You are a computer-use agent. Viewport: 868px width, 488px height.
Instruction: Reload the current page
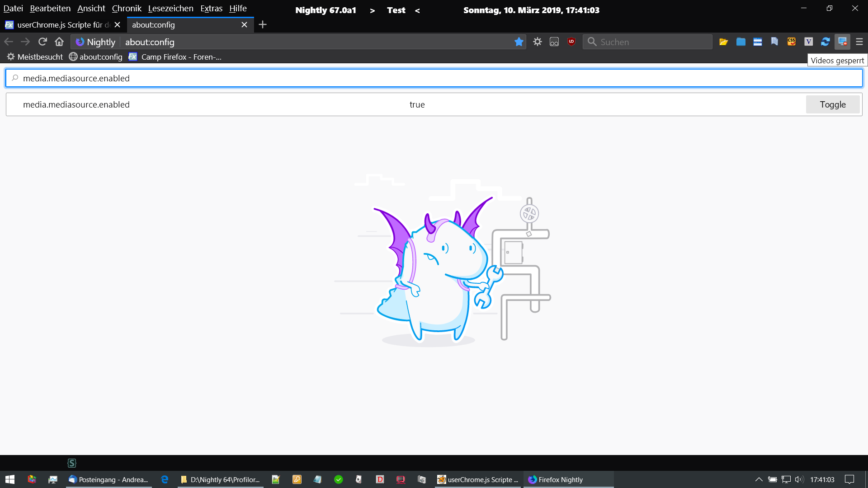pos(42,42)
